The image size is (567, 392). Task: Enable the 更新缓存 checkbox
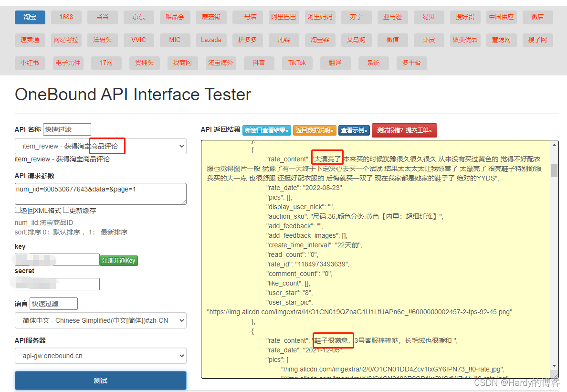tap(66, 210)
